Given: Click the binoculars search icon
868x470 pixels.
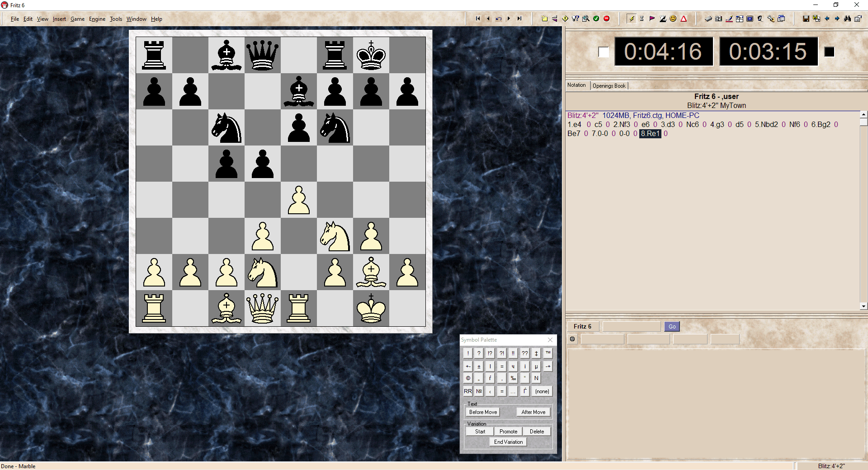Looking at the screenshot, I should pyautogui.click(x=847, y=19).
